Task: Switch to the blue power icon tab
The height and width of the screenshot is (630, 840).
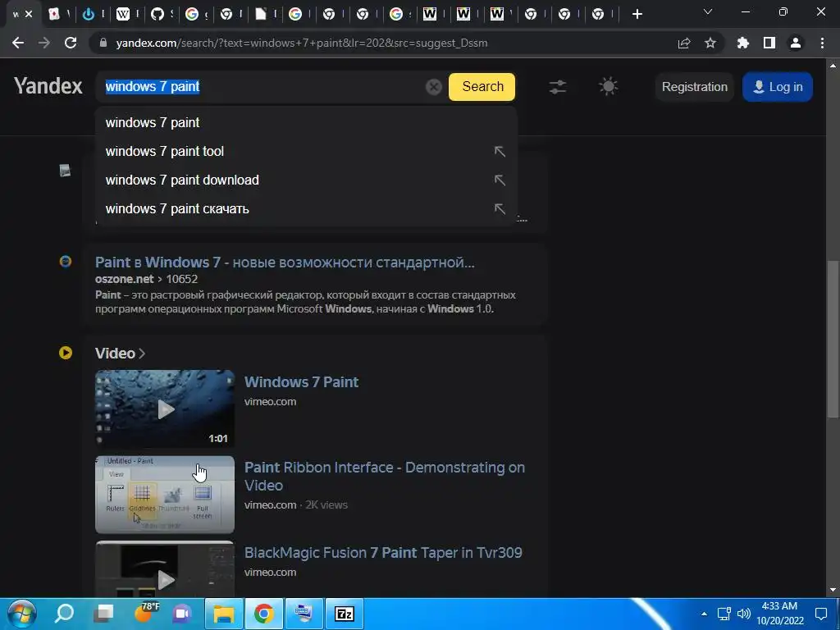Action: tap(89, 15)
